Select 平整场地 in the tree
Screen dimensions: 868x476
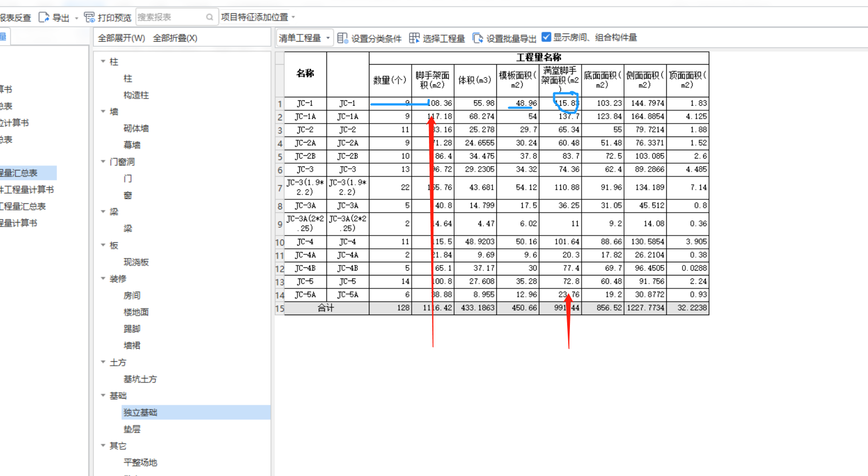(x=140, y=463)
